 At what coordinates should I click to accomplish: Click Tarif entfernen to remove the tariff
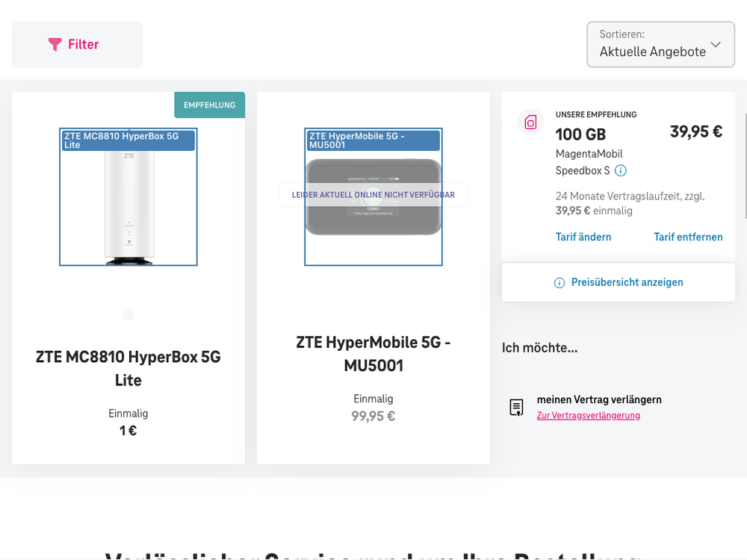pos(688,237)
